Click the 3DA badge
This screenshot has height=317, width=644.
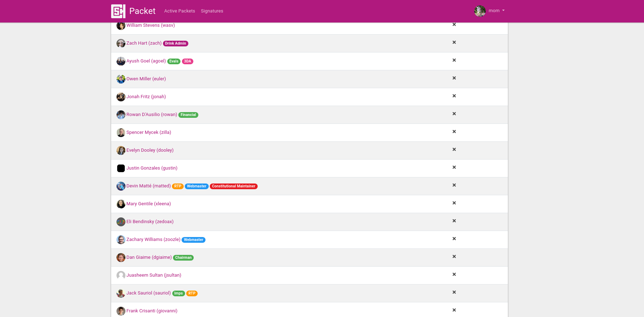point(188,61)
